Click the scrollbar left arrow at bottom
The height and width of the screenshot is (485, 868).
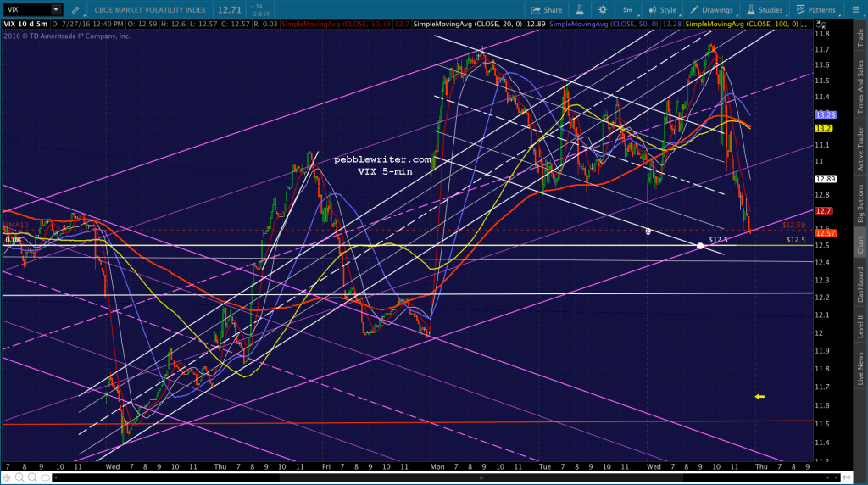click(57, 477)
